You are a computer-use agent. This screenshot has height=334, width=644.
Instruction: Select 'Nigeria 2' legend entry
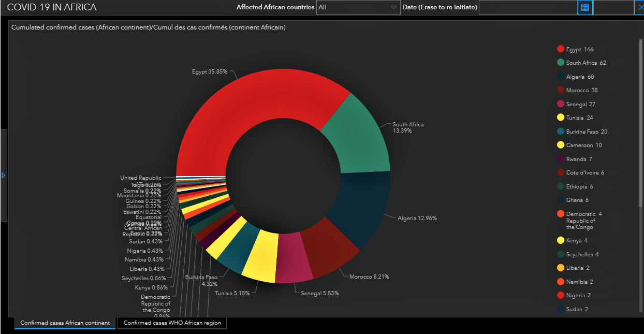click(574, 295)
